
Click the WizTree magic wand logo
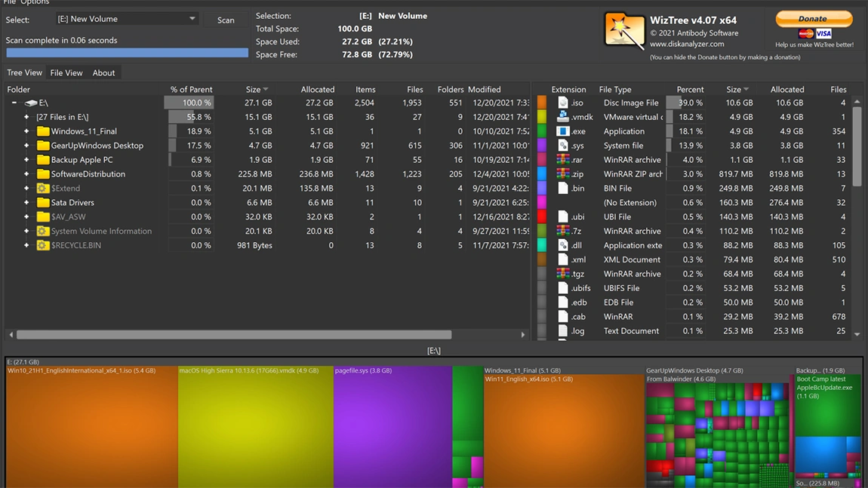623,31
